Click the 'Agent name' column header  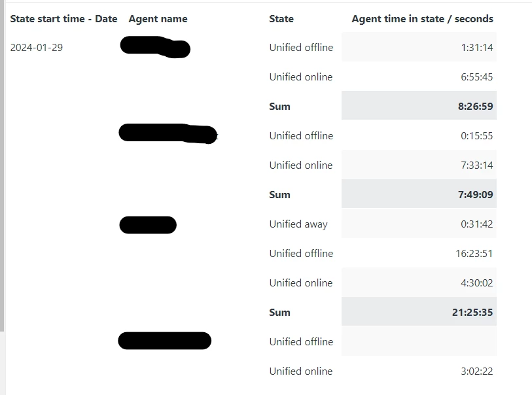coord(158,19)
